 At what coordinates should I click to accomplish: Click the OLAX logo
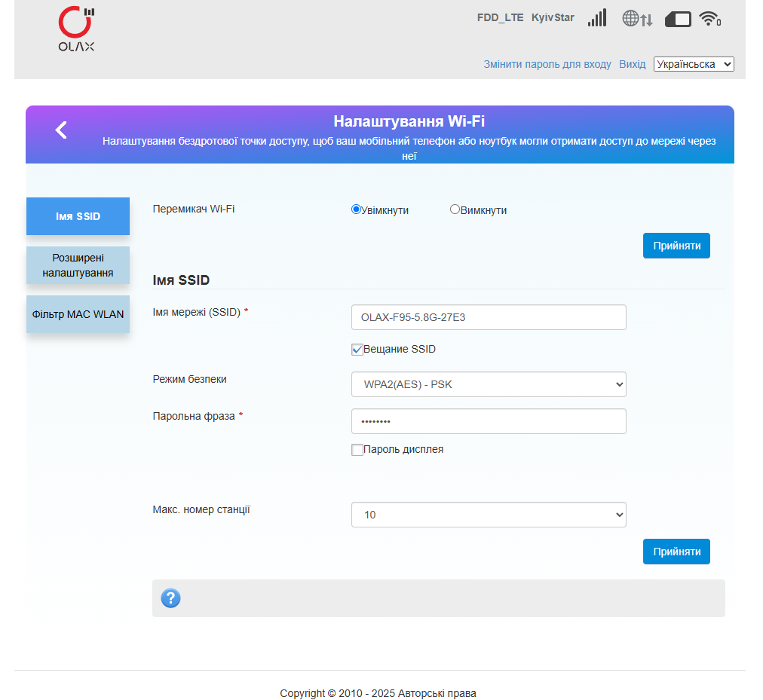point(76,29)
